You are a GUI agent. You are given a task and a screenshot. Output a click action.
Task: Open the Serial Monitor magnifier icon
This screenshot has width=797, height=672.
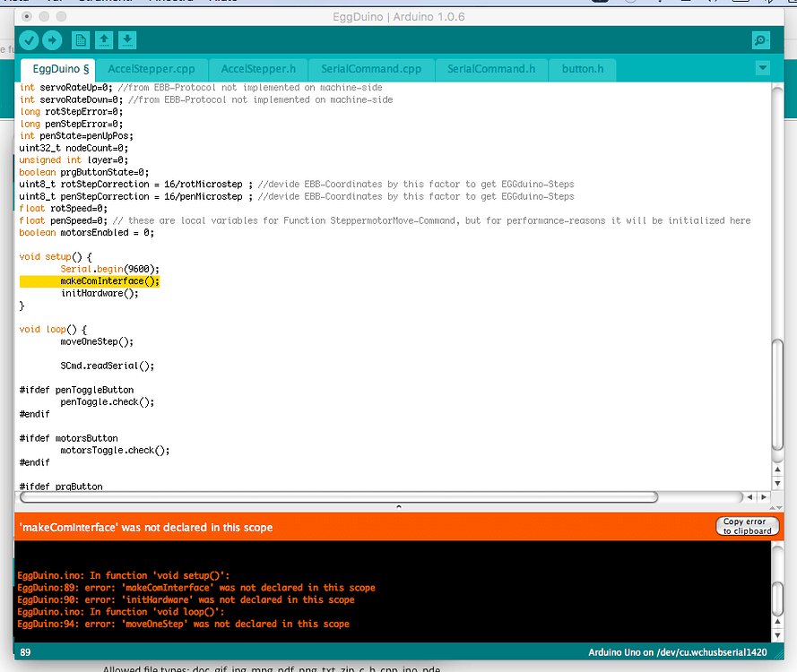tap(760, 39)
